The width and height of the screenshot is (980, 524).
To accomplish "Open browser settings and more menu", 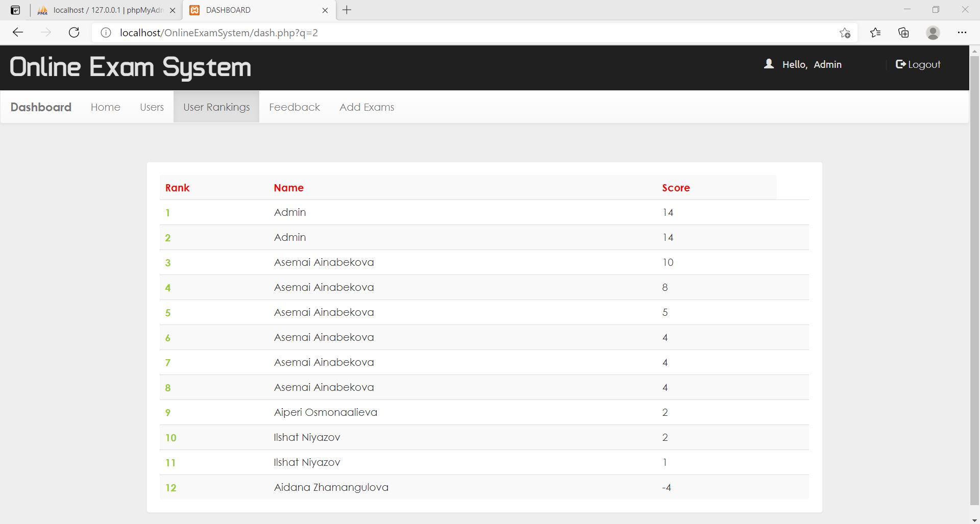I will pyautogui.click(x=962, y=33).
